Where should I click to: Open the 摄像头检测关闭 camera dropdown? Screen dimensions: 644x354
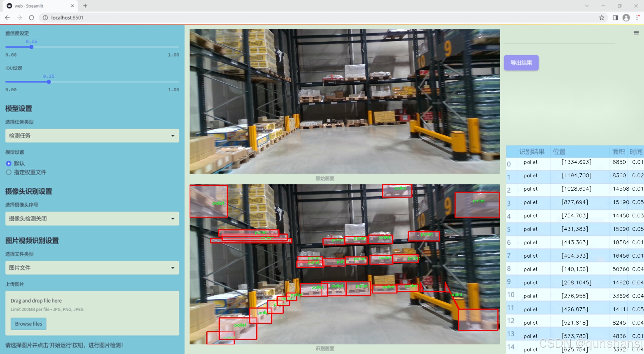[92, 218]
